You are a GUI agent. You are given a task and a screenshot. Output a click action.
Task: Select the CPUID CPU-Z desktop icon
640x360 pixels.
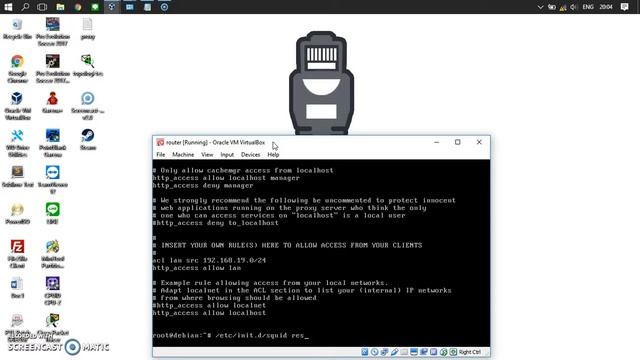[x=53, y=291]
